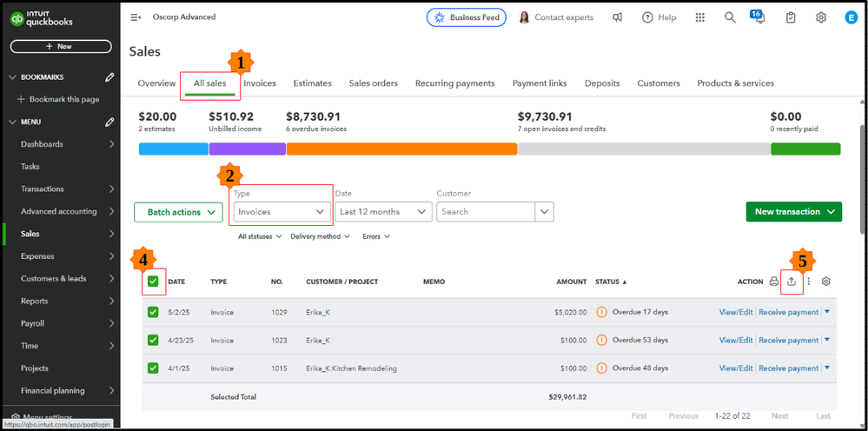Image resolution: width=868 pixels, height=431 pixels.
Task: Open the three-dot more options icon
Action: coord(809,282)
